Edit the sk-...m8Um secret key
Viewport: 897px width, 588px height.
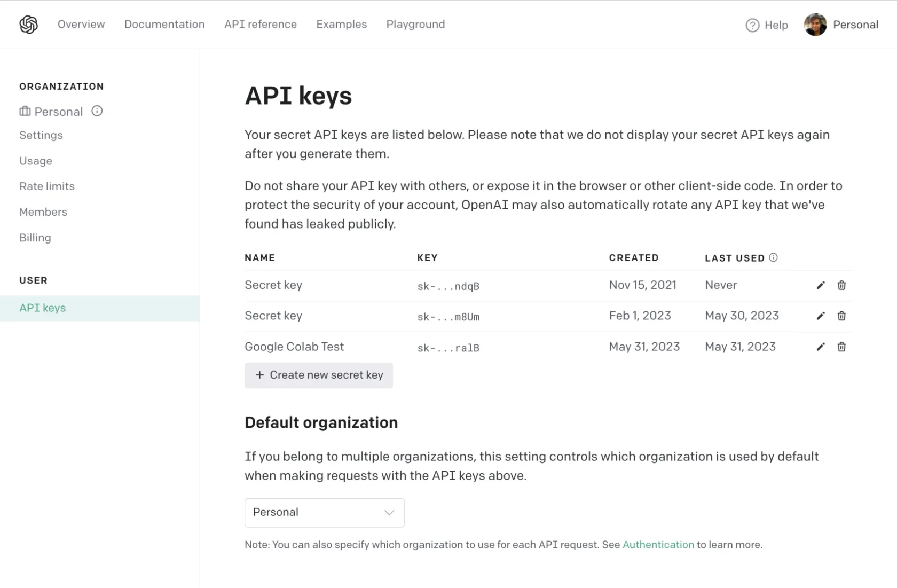click(x=821, y=316)
